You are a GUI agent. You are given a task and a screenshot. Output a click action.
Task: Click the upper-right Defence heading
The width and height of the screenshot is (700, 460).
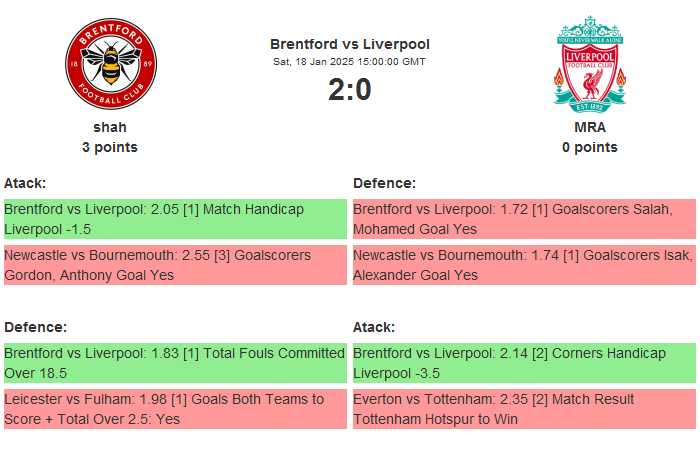coord(384,183)
